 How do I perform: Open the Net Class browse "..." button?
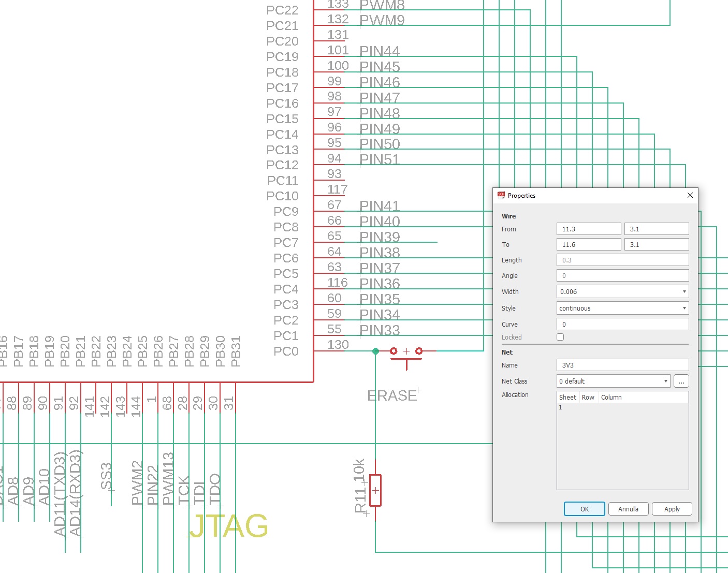click(x=681, y=381)
